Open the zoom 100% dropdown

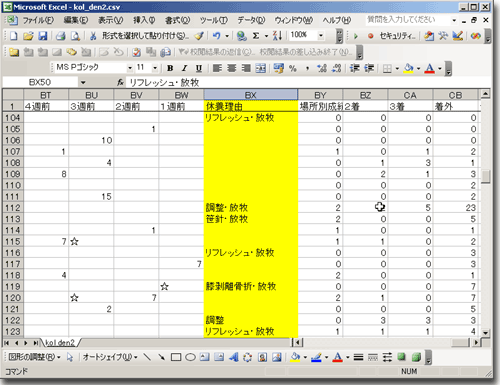coord(321,35)
